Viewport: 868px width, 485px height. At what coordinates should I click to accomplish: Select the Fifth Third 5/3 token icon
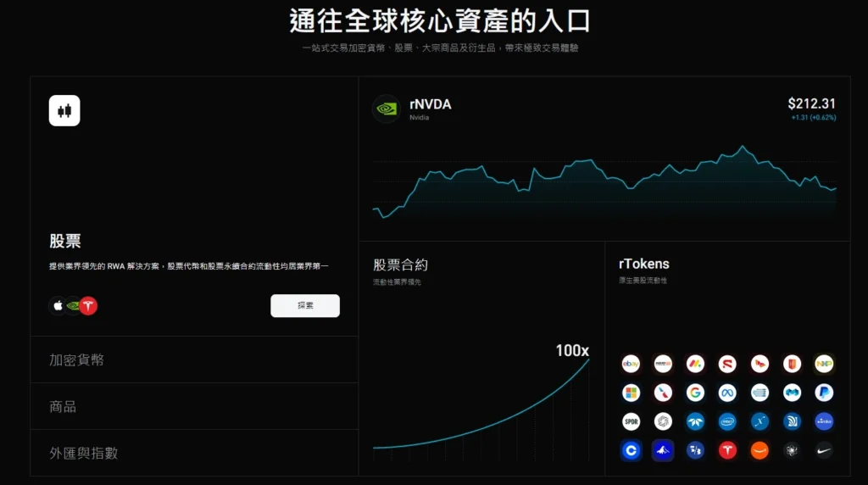click(695, 450)
